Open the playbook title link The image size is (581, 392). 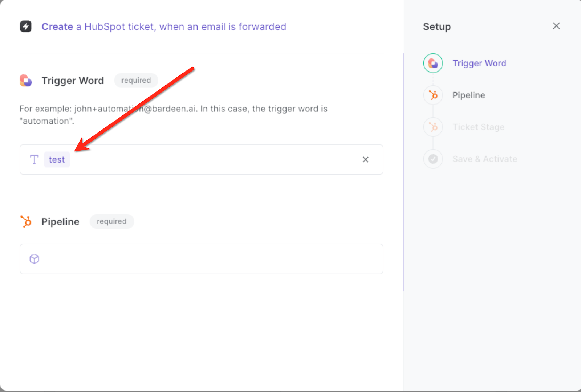pyautogui.click(x=164, y=26)
